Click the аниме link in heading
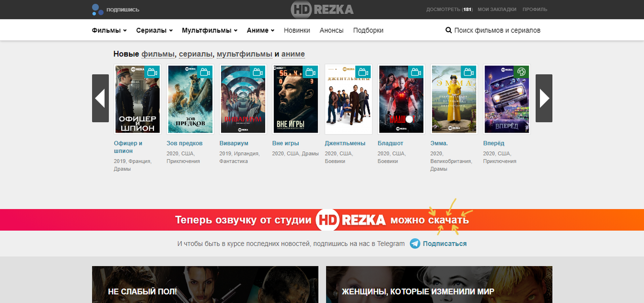Image resolution: width=644 pixels, height=303 pixels. 293,54
